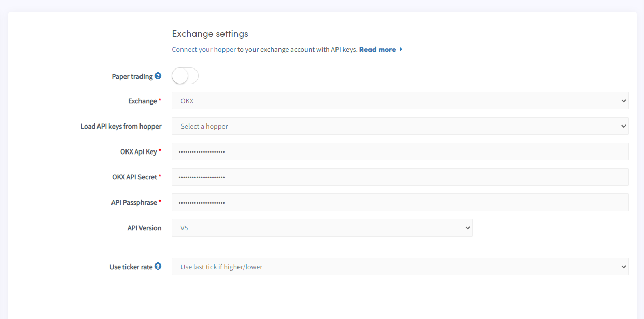Focus the OKX API Secret field

click(400, 177)
